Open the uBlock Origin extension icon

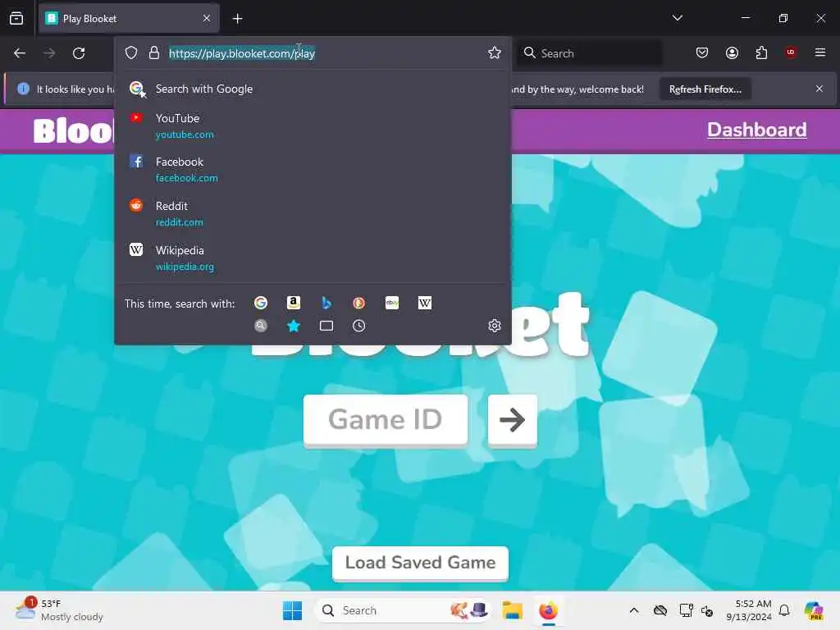click(791, 52)
